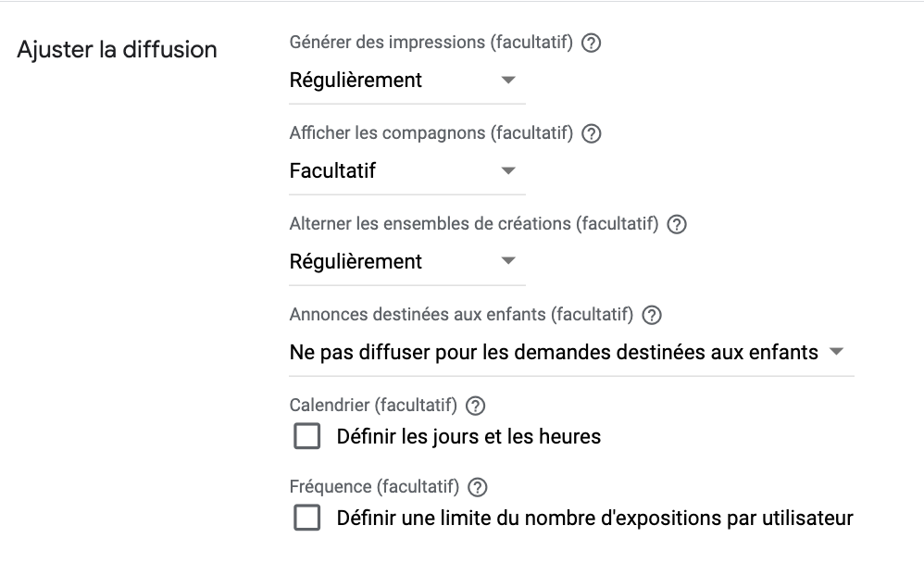This screenshot has height=563, width=924.
Task: Open the children's ads dropdown arrow
Action: pos(836,352)
